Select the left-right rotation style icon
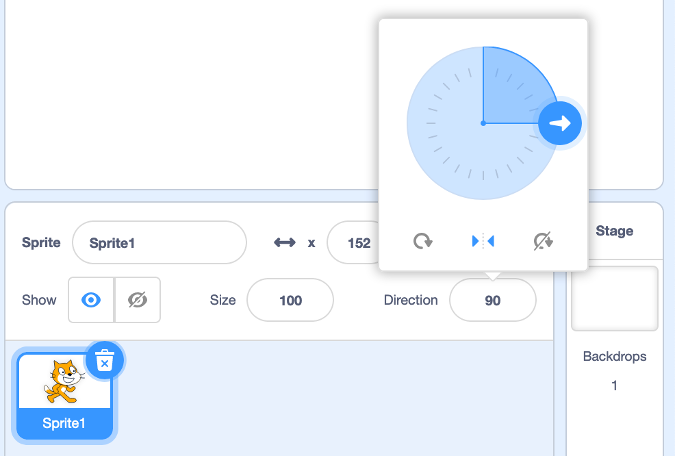 coord(483,241)
